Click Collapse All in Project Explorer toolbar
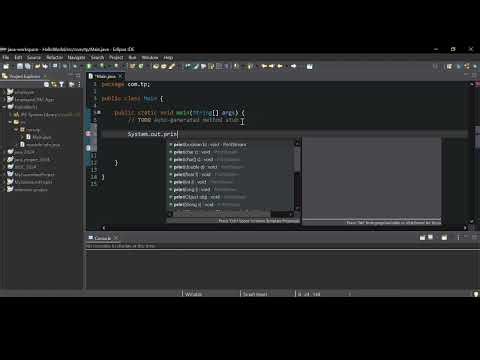Screen dimensions: 480x360 tap(46, 84)
